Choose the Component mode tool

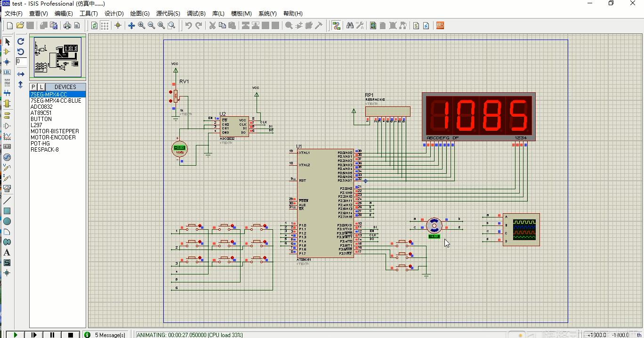[x=7, y=52]
